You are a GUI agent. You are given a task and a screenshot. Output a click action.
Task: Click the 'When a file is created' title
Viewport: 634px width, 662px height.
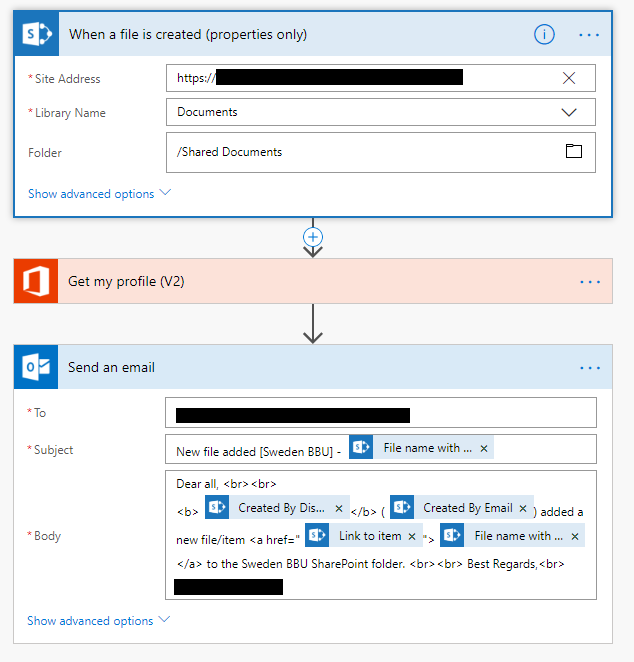[188, 34]
